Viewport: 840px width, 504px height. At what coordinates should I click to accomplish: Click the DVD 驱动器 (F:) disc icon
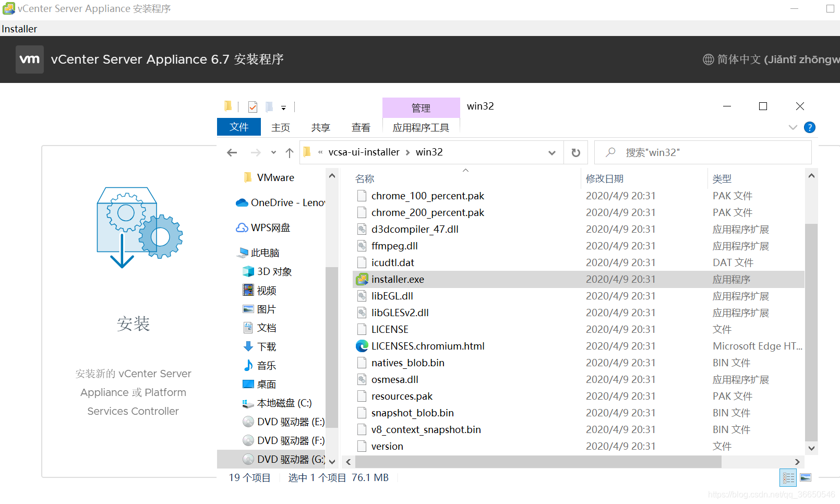click(x=248, y=440)
